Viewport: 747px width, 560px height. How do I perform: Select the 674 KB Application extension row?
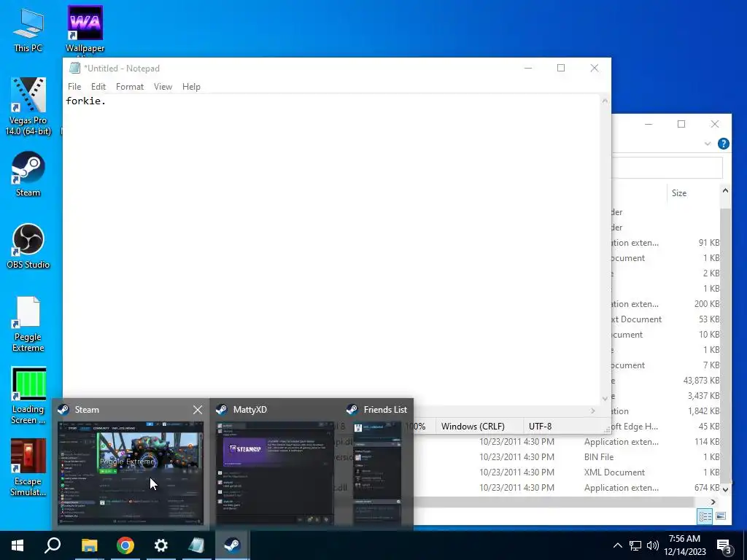(567, 488)
